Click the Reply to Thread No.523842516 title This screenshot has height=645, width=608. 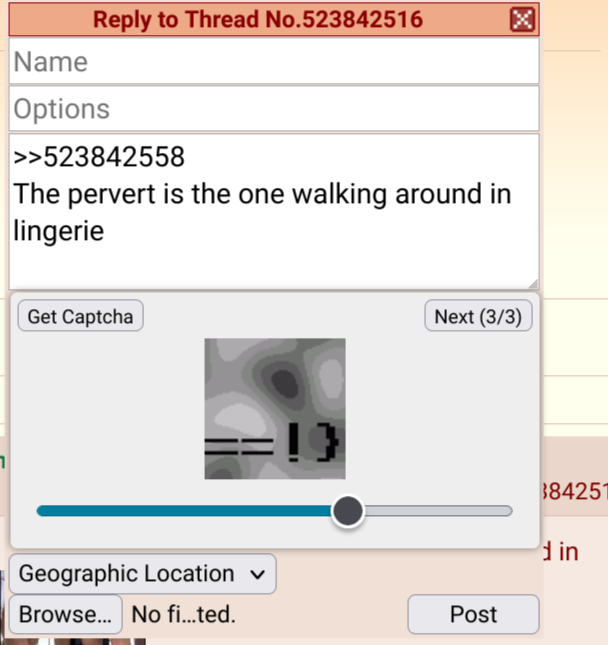pos(258,19)
